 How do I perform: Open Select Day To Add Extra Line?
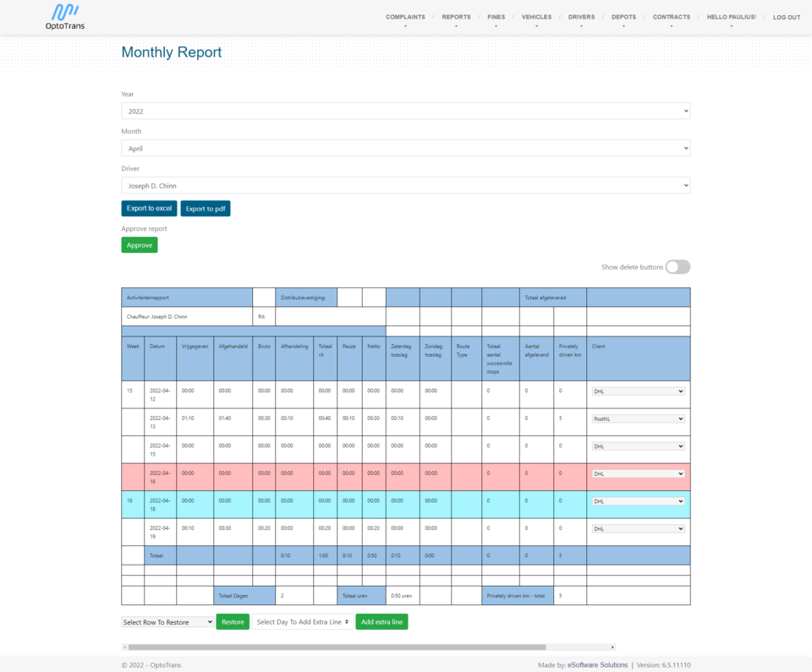point(302,622)
